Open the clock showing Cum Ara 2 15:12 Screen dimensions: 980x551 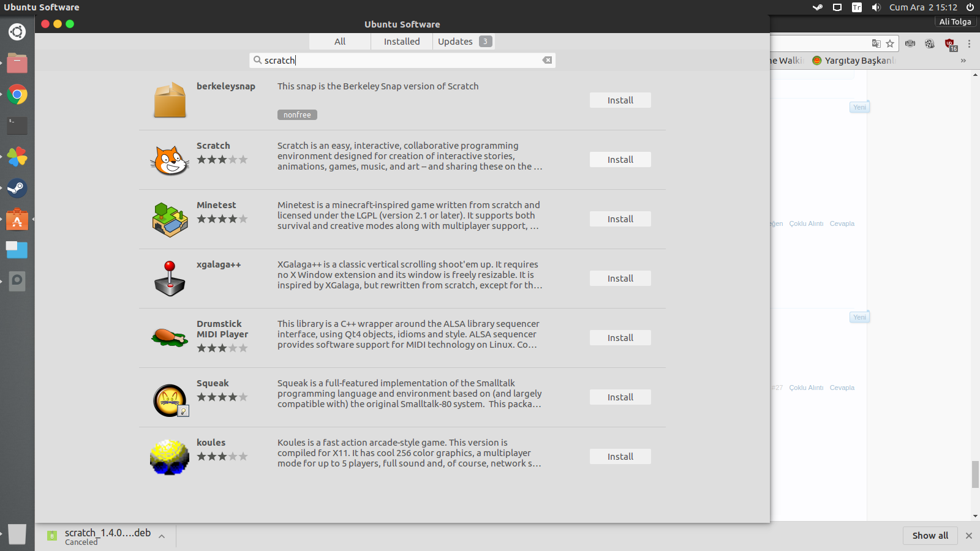point(923,7)
